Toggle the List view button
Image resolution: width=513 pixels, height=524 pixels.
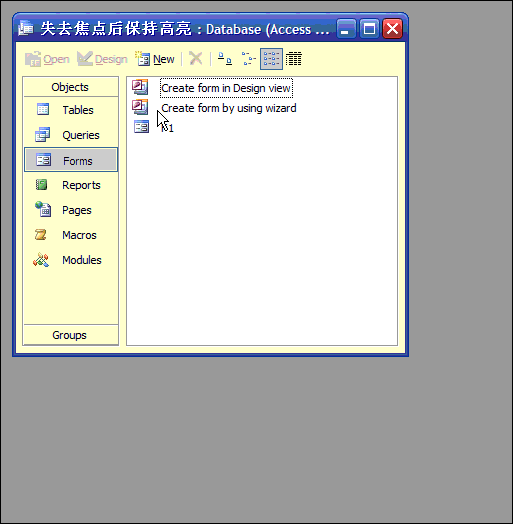click(x=271, y=59)
